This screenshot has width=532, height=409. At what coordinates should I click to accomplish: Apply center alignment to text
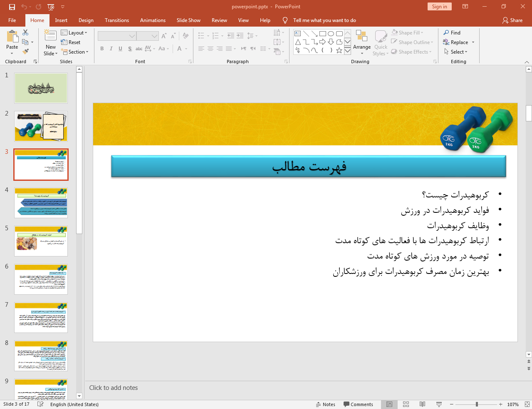tap(210, 49)
